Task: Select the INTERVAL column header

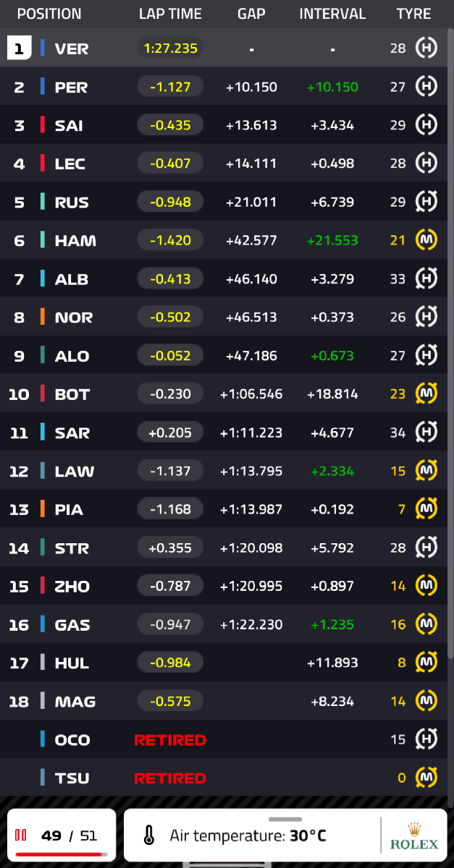Action: pyautogui.click(x=332, y=14)
